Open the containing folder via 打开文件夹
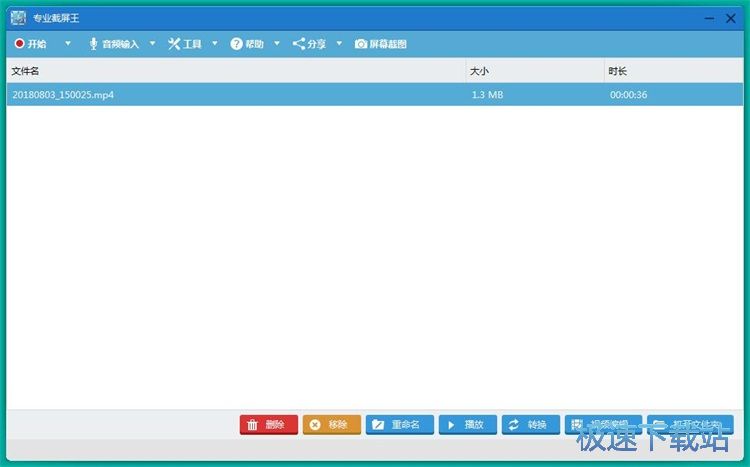 click(691, 424)
